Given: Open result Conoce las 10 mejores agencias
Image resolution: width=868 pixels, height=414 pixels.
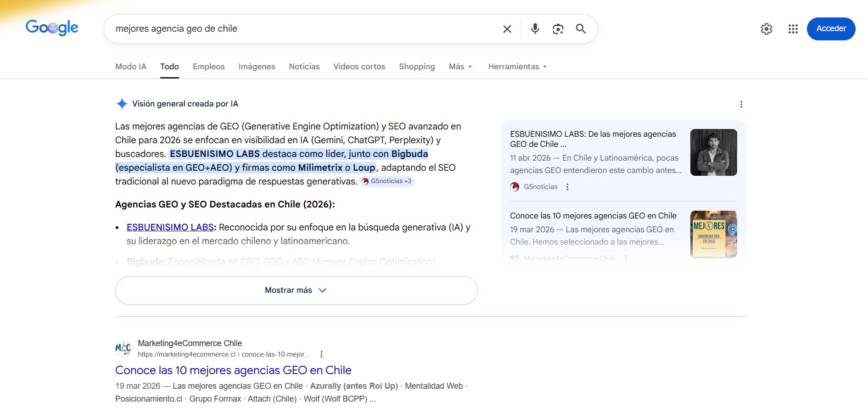Looking at the screenshot, I should [233, 370].
